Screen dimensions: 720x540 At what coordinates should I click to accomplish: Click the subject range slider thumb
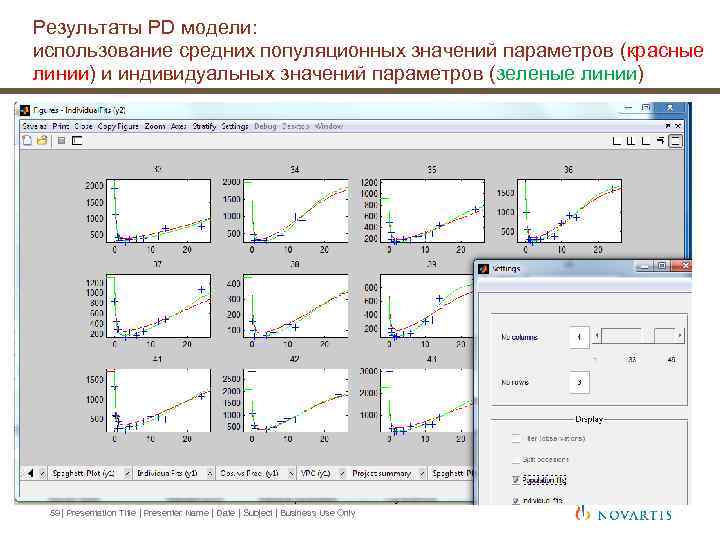click(647, 336)
